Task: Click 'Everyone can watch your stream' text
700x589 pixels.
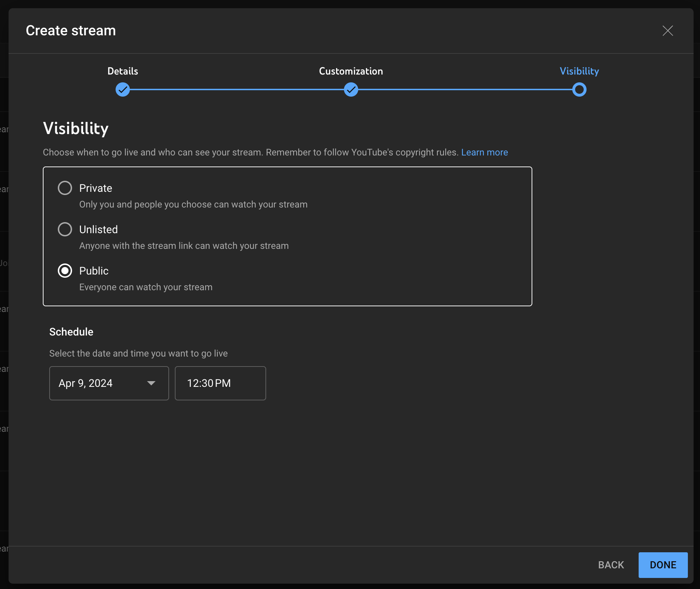Action: 146,287
